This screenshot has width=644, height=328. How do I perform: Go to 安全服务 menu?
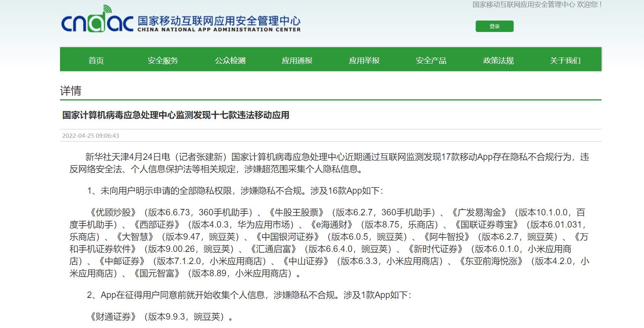[x=163, y=61]
